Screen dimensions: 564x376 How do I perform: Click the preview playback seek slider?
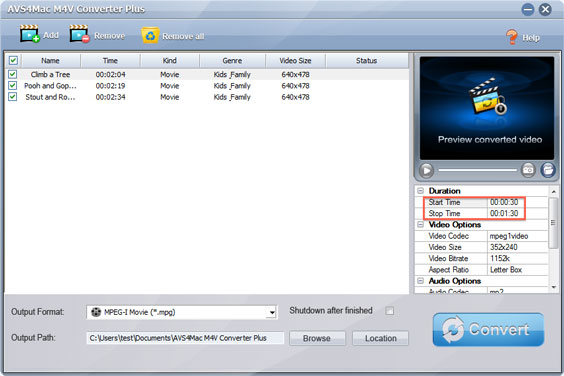[x=477, y=170]
